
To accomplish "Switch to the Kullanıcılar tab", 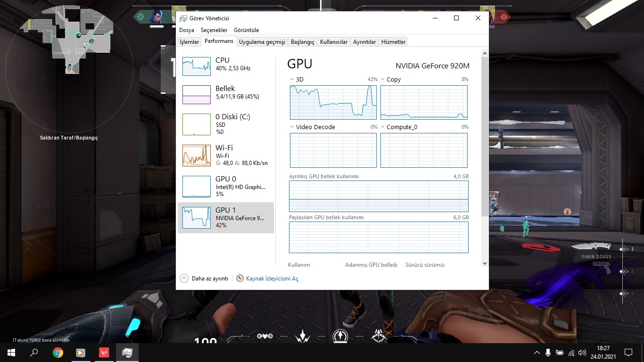I will [x=334, y=42].
